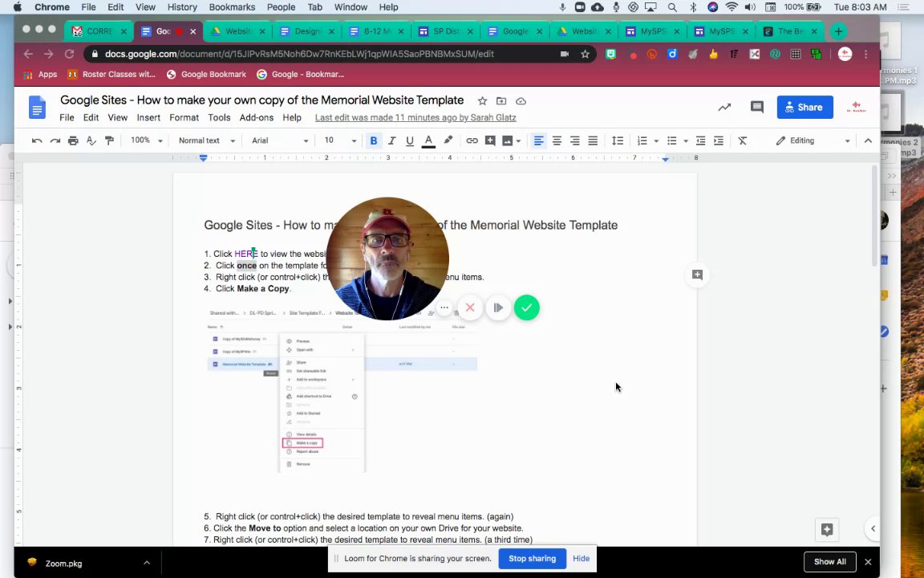This screenshot has height=578, width=924.
Task: Open the activity dashboard trend icon
Action: coord(724,107)
